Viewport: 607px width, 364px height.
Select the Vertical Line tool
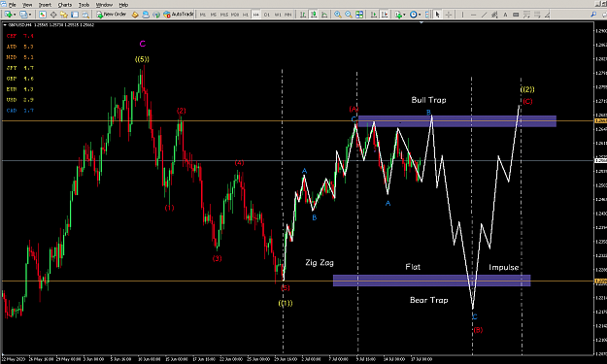pos(462,15)
